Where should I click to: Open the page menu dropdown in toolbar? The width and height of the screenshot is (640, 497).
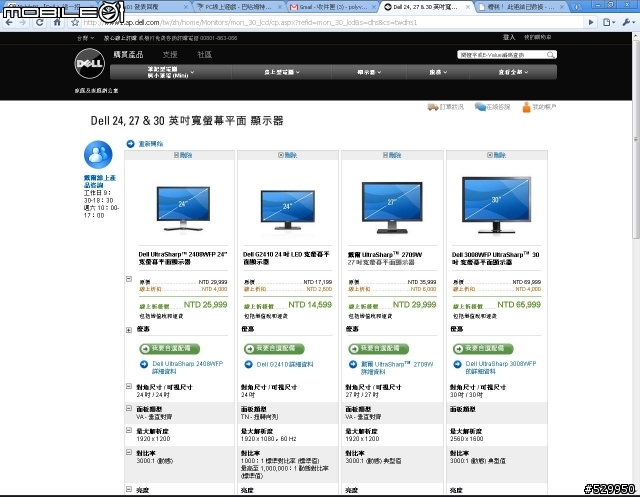609,22
